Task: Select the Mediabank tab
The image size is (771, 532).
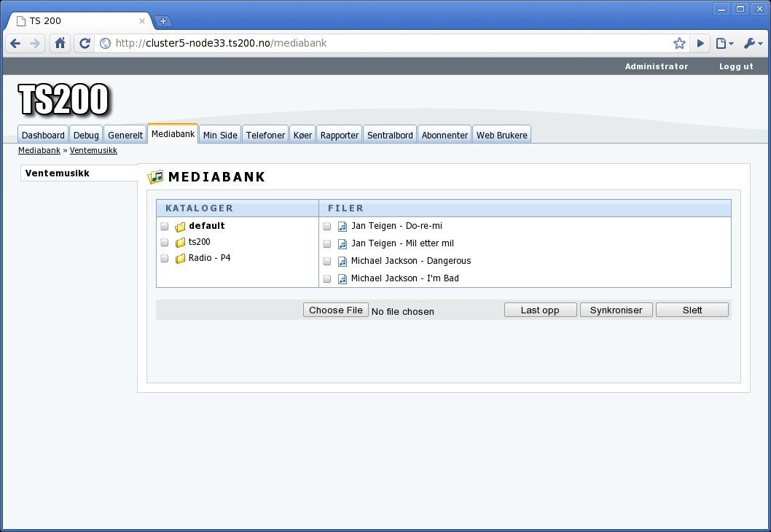Action: click(173, 134)
